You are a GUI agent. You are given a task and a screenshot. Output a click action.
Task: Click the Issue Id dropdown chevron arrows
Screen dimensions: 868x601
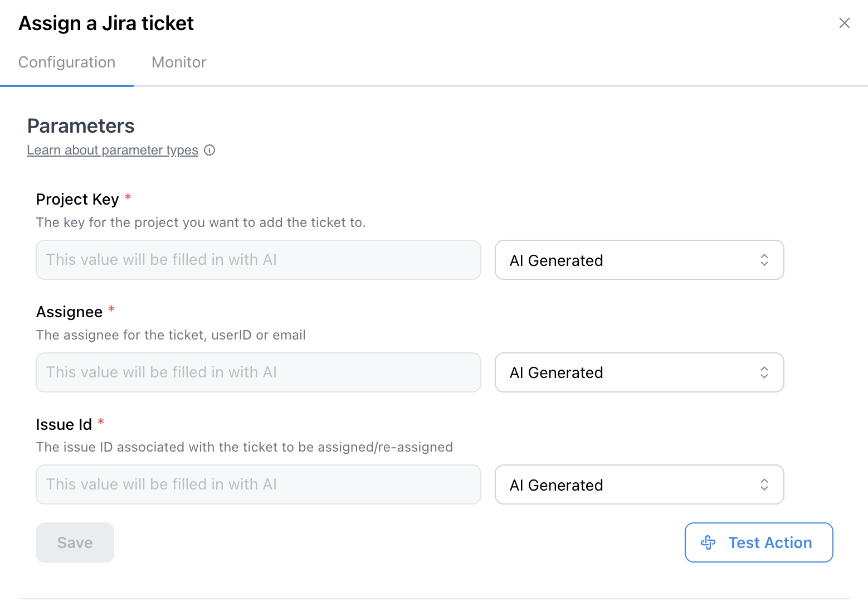(x=764, y=484)
